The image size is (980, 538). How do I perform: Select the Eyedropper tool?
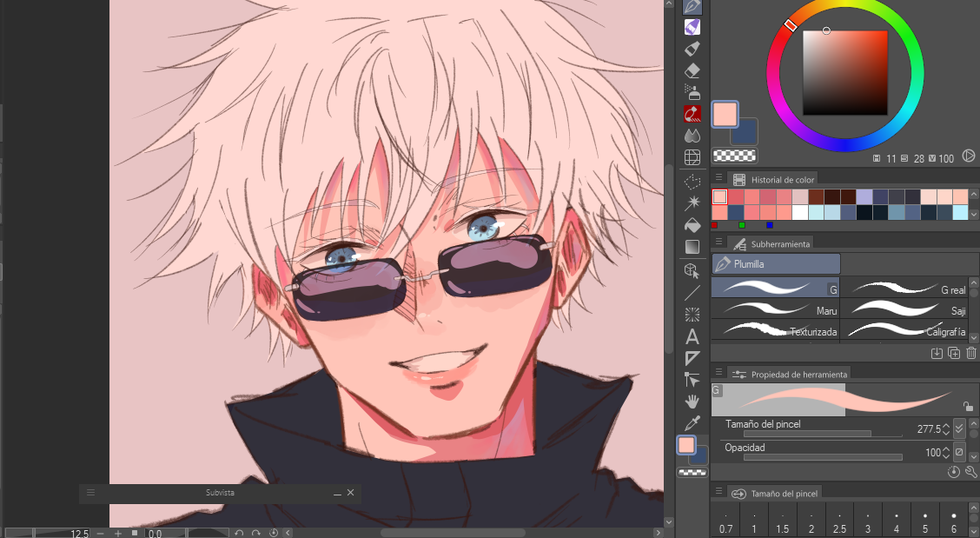[x=692, y=423]
